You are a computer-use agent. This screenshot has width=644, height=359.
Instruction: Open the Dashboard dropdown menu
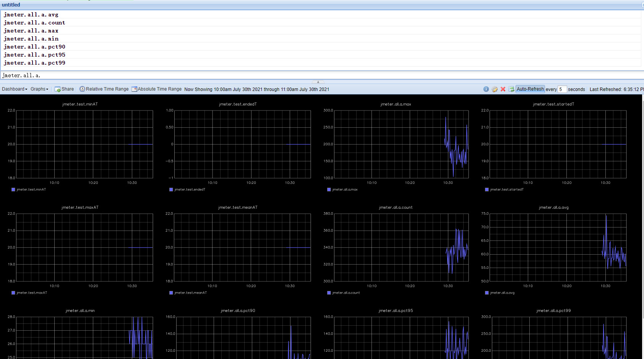(x=15, y=89)
